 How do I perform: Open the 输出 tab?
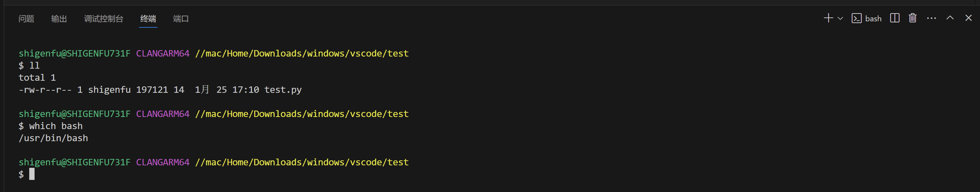coord(59,18)
